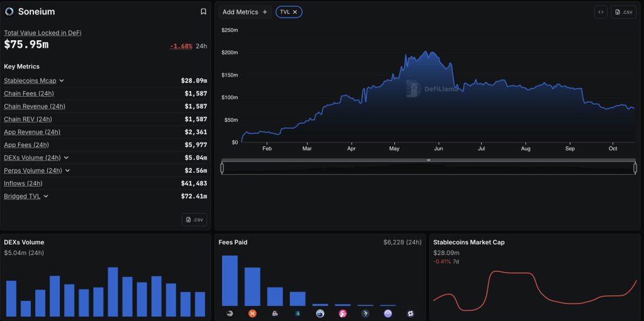
Task: Click Total Value Locked in DeFi label
Action: (42, 33)
